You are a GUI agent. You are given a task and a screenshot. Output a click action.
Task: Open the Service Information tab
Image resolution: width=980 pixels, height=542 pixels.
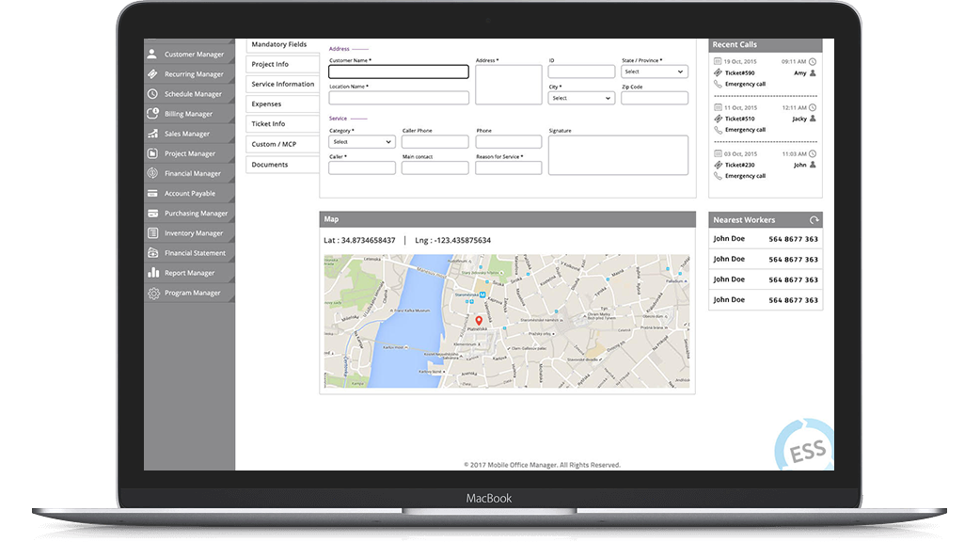(x=282, y=85)
